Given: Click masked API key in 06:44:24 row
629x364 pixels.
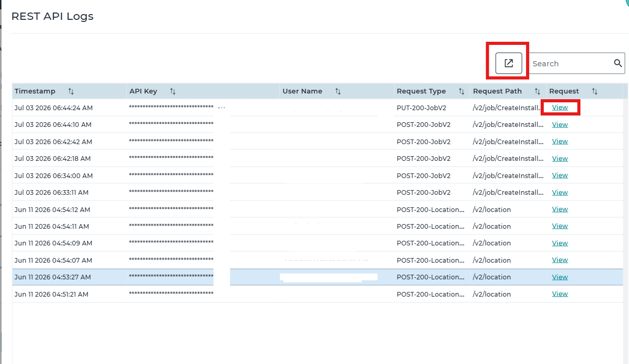Looking at the screenshot, I should 171,108.
